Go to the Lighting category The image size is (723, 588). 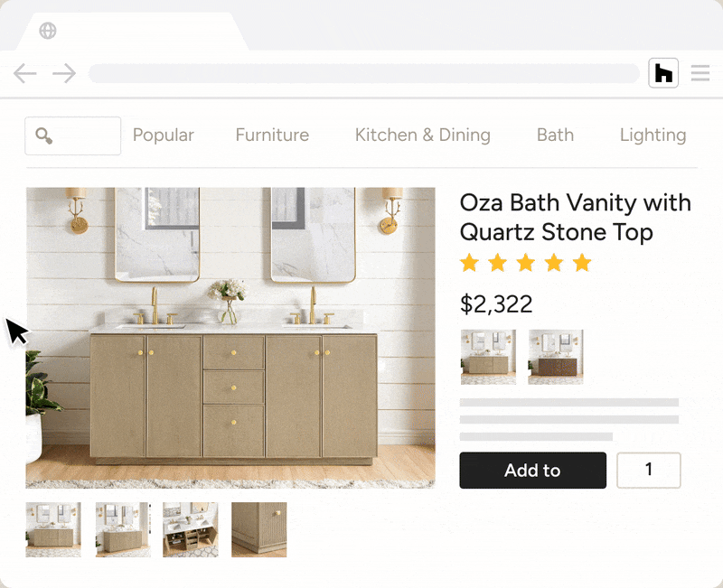click(653, 135)
